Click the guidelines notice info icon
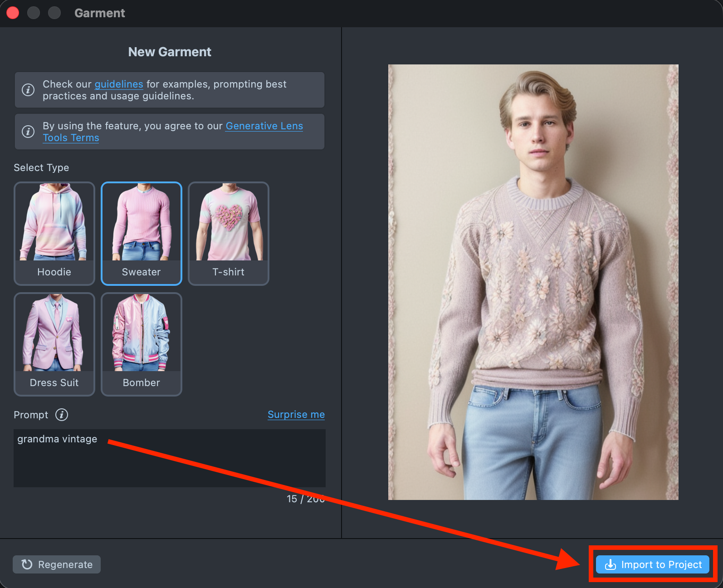The width and height of the screenshot is (723, 588). pos(28,90)
